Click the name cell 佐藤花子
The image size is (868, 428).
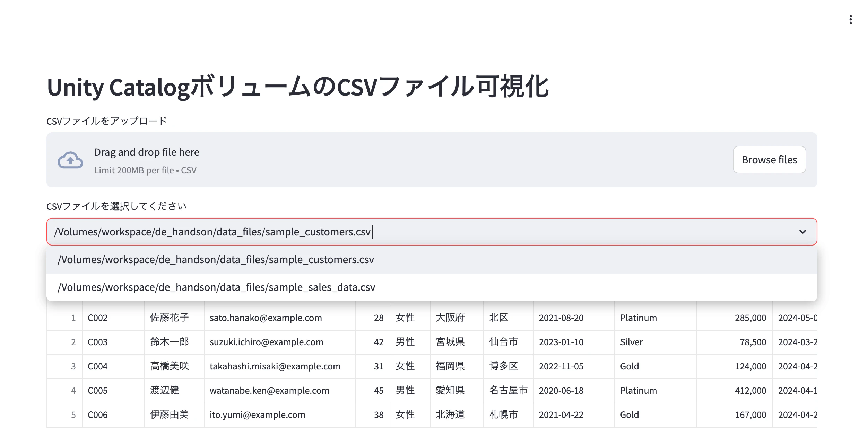174,318
